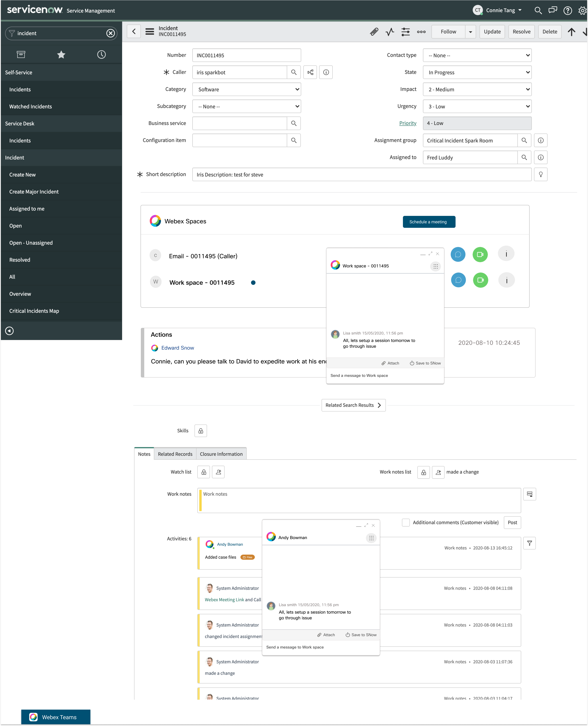
Task: Open the Connie Tang user menu
Action: click(x=497, y=10)
